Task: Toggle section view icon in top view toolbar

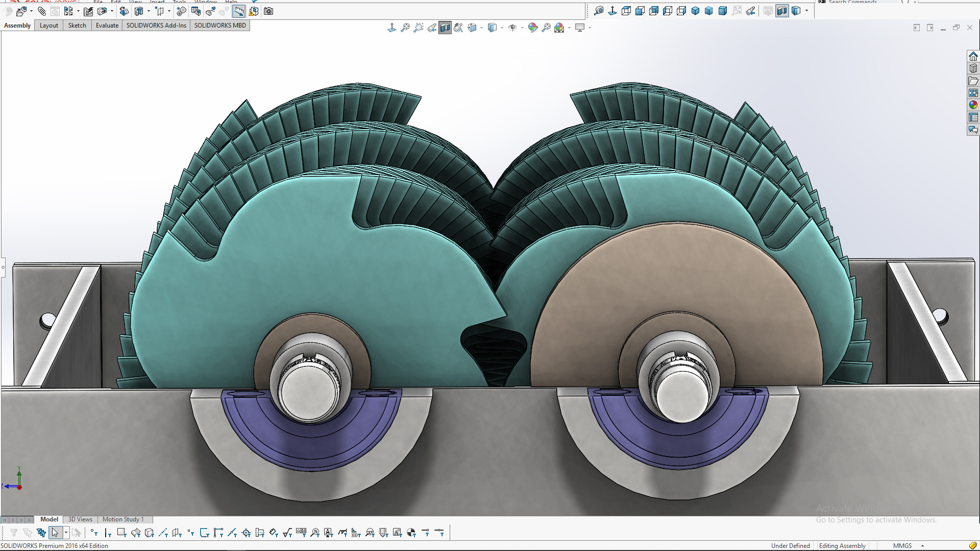Action: (782, 11)
